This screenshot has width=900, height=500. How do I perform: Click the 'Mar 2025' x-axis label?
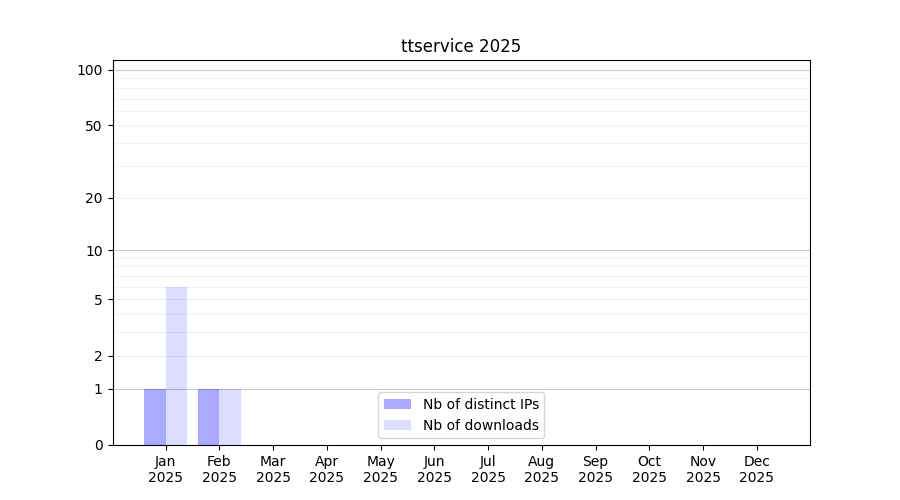[273, 469]
